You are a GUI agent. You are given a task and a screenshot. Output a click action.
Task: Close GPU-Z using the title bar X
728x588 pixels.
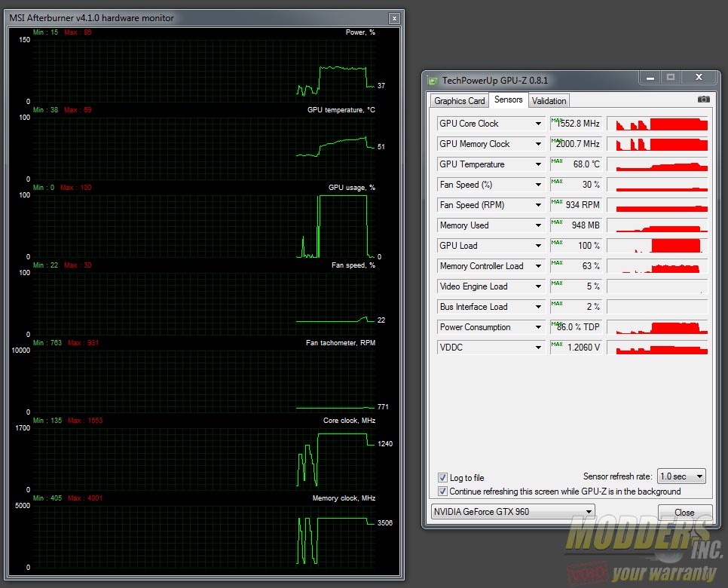coord(699,78)
